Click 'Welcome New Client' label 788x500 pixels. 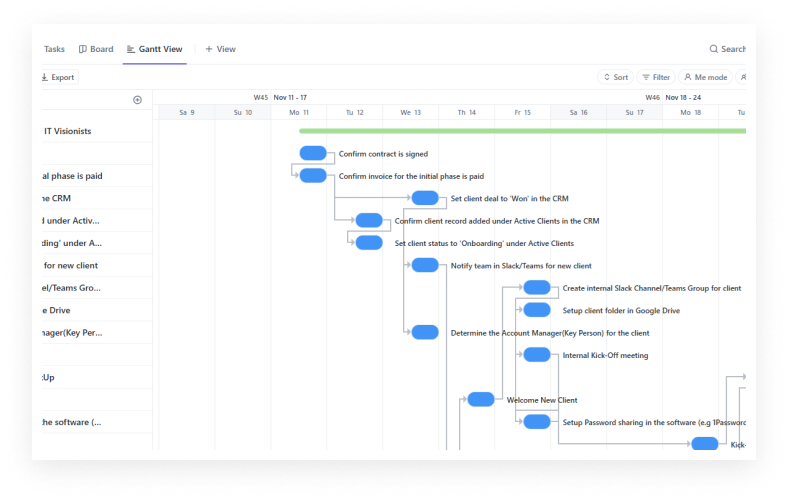[x=542, y=400]
